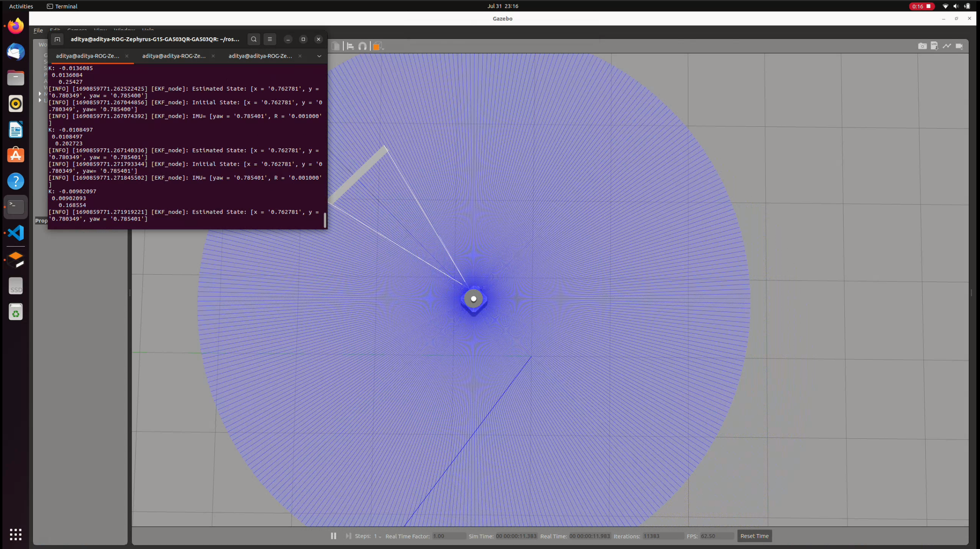
Task: Open LibreOffice Writer from the dock
Action: (16, 130)
